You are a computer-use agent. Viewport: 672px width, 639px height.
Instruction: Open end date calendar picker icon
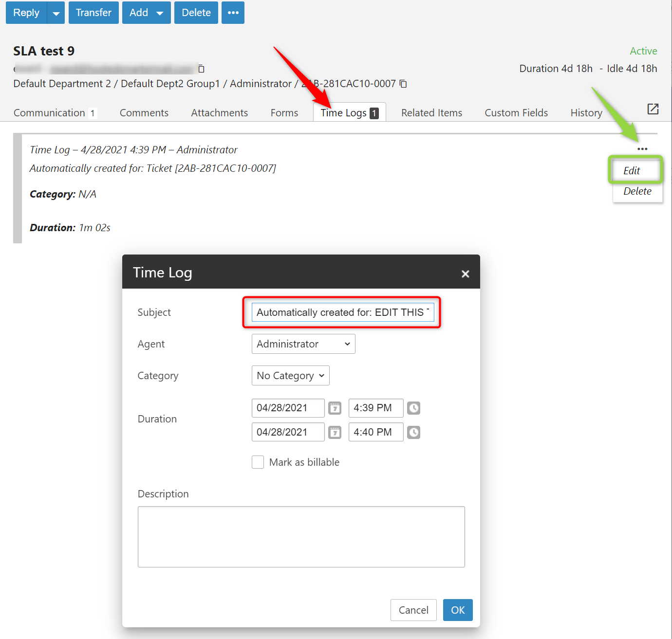pyautogui.click(x=335, y=432)
